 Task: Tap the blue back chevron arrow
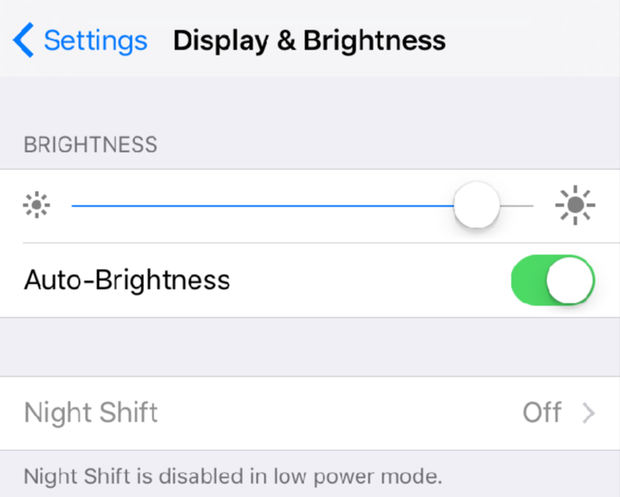(x=23, y=40)
